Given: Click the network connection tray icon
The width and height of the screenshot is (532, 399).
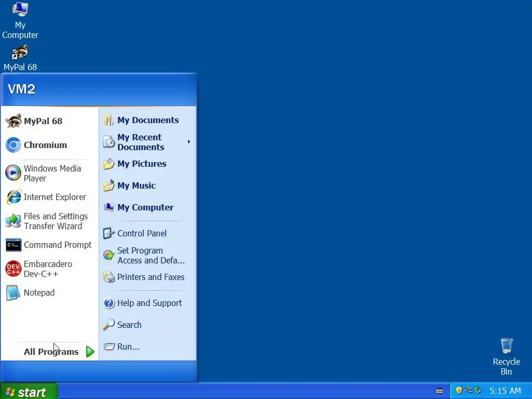Looking at the screenshot, I should tap(468, 390).
